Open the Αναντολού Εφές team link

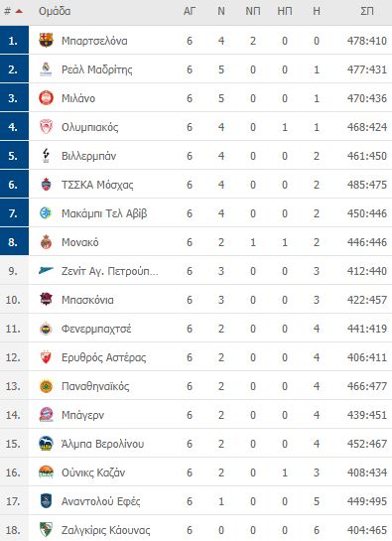coord(101,501)
